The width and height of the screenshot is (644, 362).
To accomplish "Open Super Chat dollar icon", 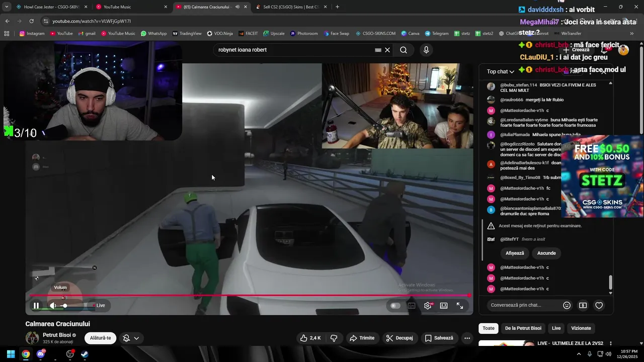I will point(583,305).
